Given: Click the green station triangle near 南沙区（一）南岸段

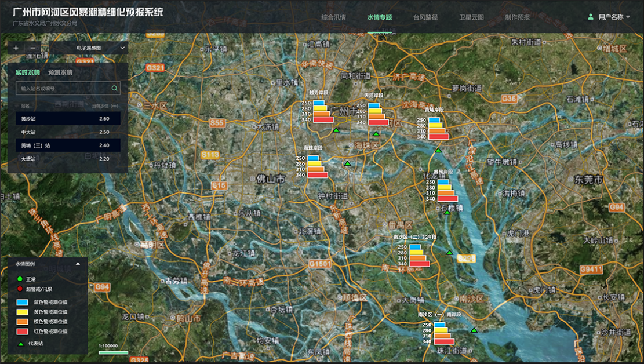Looking at the screenshot, I should point(474,330).
